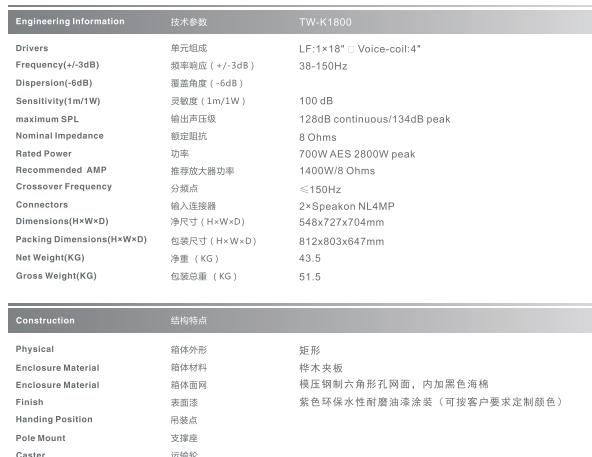Click the 'Drivers' row label
This screenshot has height=457, width=592.
32,48
